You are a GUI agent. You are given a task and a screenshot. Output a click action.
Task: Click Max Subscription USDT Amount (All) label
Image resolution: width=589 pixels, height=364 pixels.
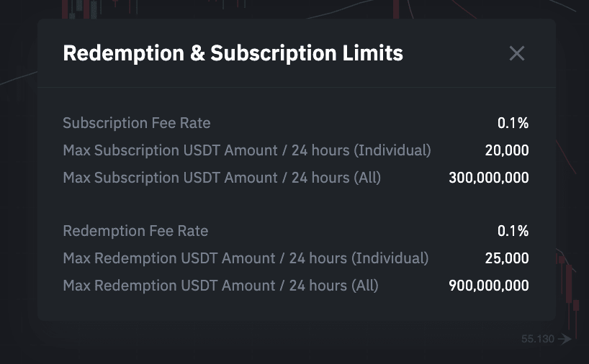point(222,178)
